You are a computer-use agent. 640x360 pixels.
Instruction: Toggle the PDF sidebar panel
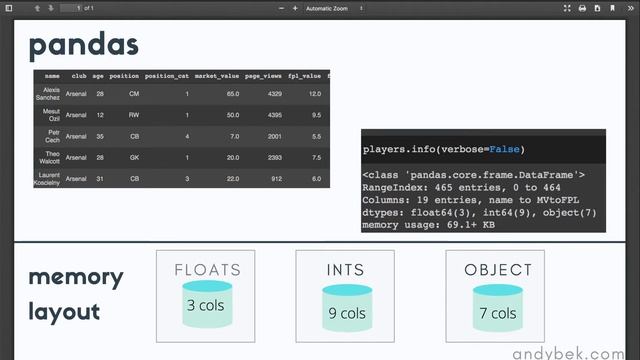[x=9, y=8]
